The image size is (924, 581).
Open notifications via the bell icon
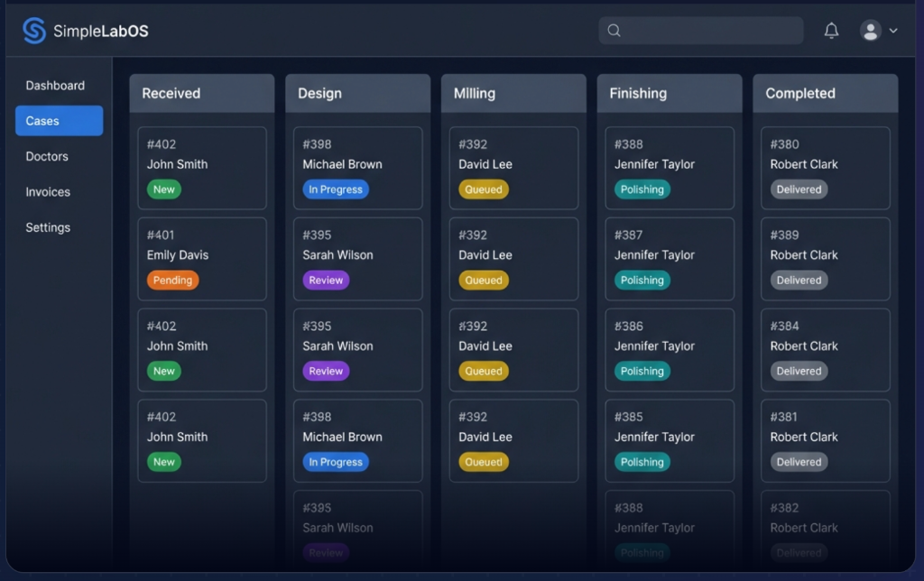point(831,30)
